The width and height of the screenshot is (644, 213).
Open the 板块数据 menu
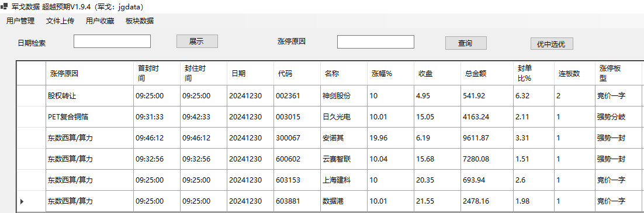[x=140, y=22]
